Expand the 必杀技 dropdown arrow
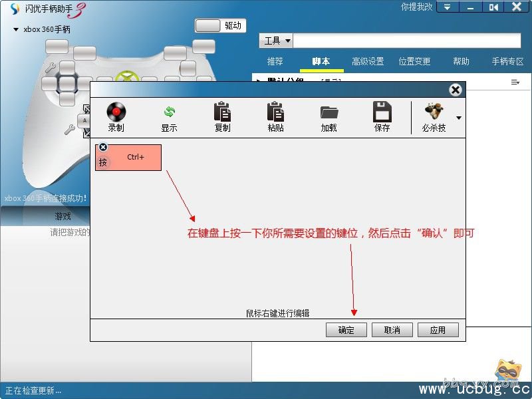 (459, 118)
